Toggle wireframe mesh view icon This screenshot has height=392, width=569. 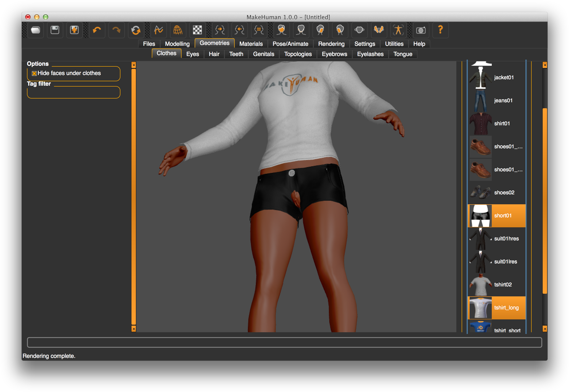tap(178, 30)
